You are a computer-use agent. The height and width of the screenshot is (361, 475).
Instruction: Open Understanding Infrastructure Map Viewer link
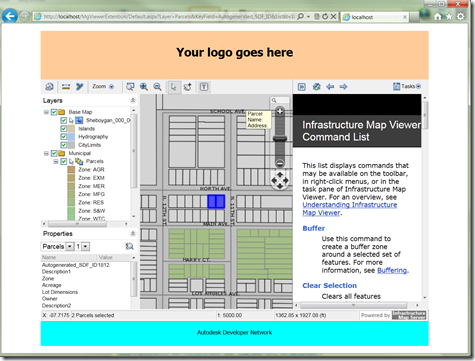coord(350,209)
